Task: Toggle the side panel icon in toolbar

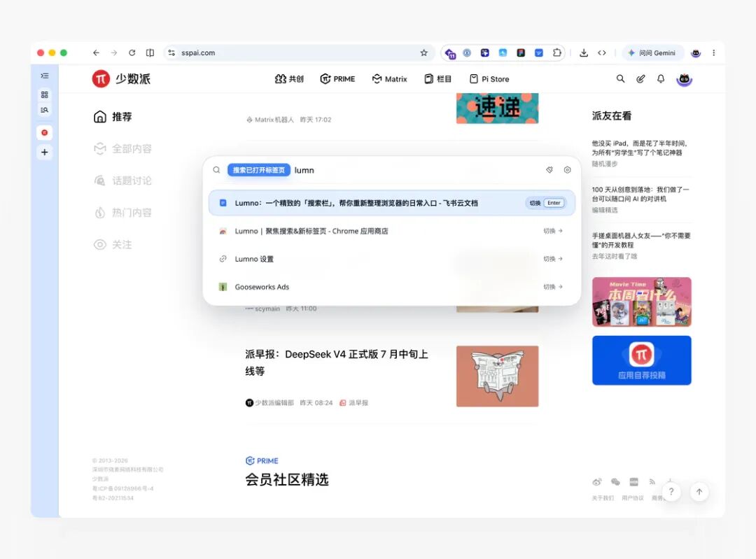Action: (150, 53)
